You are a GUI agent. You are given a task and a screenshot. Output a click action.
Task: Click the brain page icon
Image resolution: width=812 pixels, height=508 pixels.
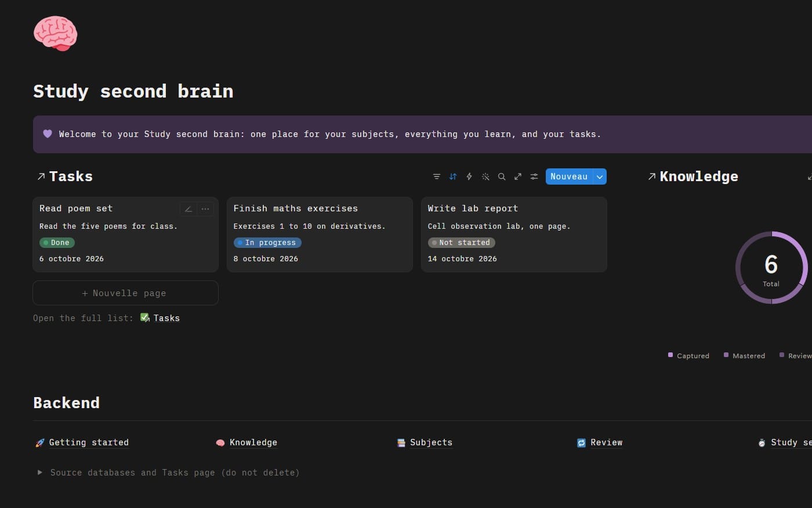click(x=55, y=33)
